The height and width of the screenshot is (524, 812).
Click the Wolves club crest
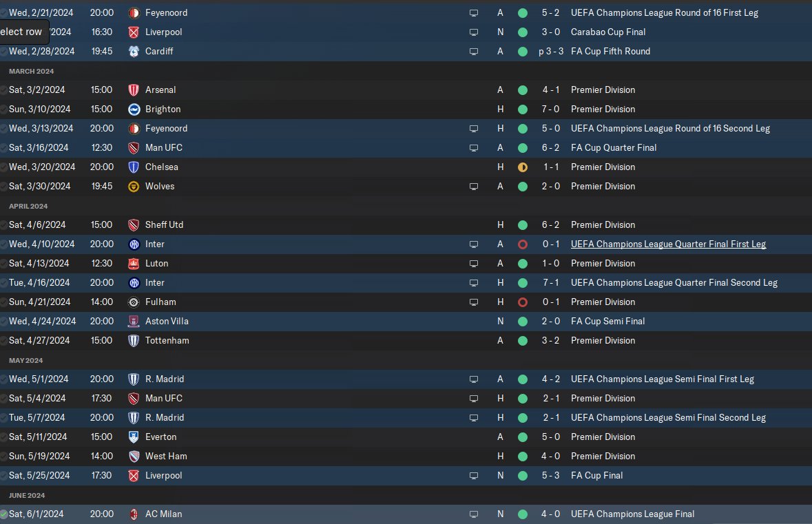tap(134, 186)
